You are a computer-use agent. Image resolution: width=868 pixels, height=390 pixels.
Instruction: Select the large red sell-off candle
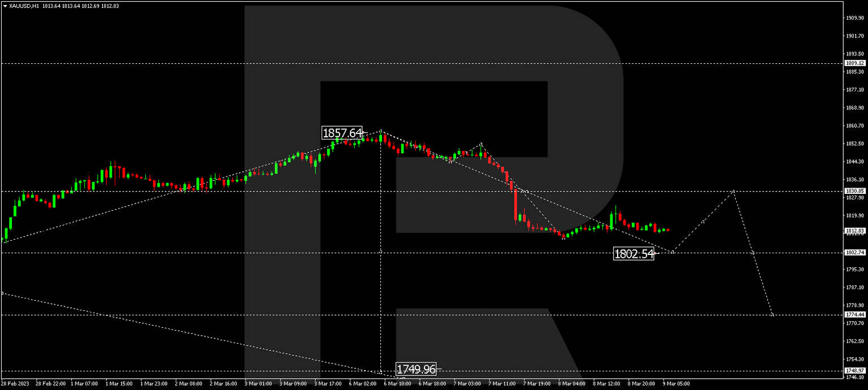click(517, 203)
